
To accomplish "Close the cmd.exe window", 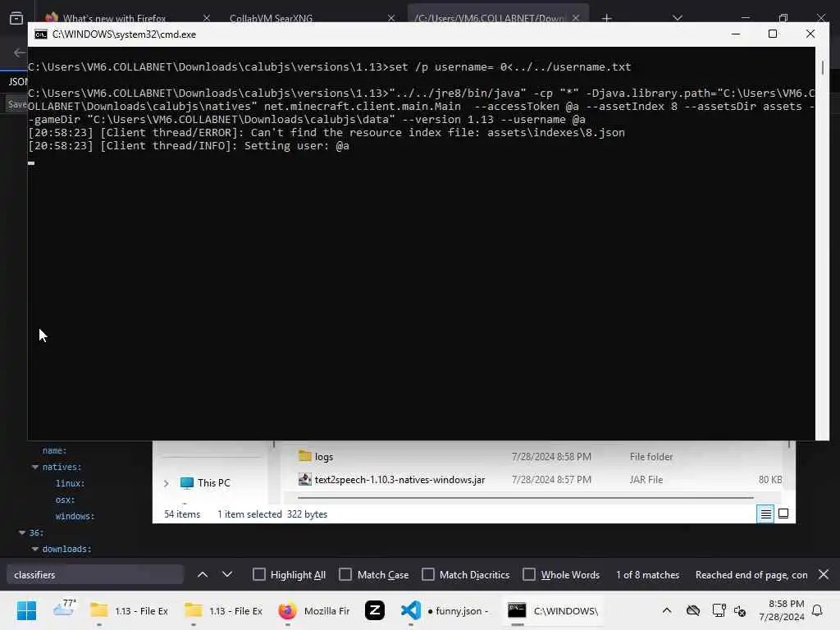I will tap(810, 34).
